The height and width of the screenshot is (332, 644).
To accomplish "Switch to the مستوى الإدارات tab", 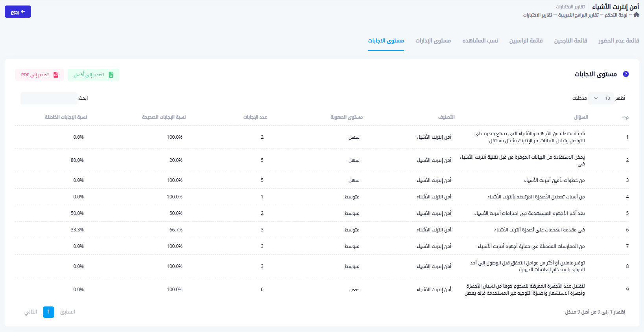I will tap(433, 41).
